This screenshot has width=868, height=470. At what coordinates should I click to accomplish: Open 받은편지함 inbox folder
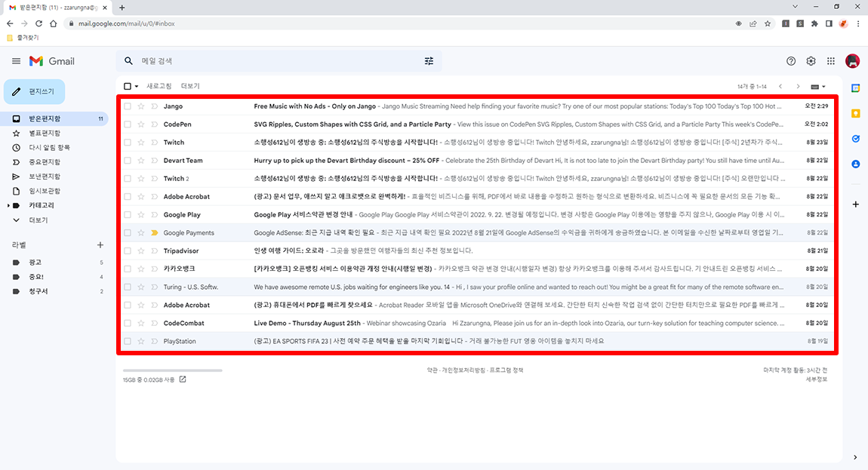coord(54,118)
